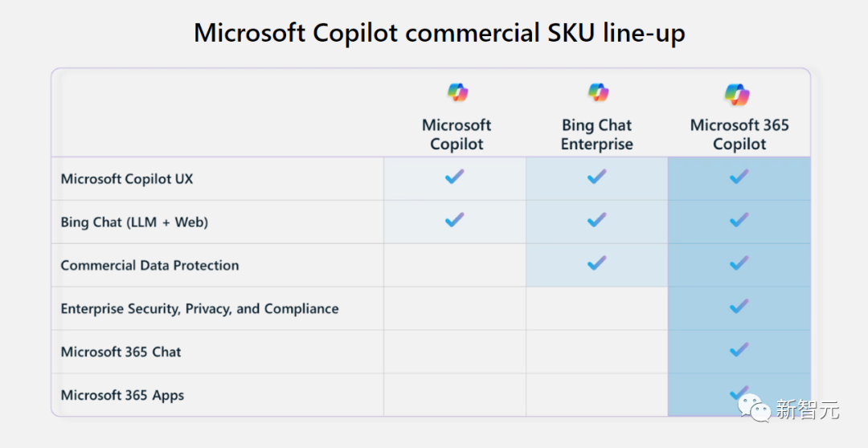Viewport: 868px width, 448px height.
Task: Click Commercial Data Protection checkmark under Bing Chat Enterprise
Action: [596, 263]
